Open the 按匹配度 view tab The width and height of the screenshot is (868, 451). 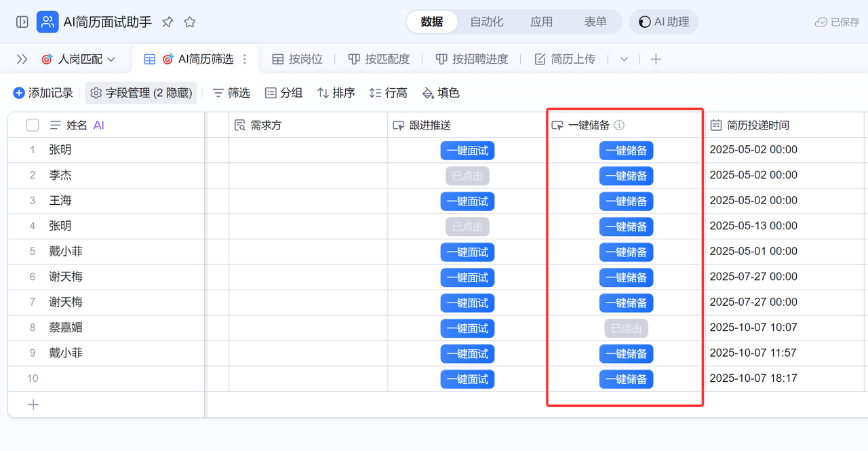point(379,59)
